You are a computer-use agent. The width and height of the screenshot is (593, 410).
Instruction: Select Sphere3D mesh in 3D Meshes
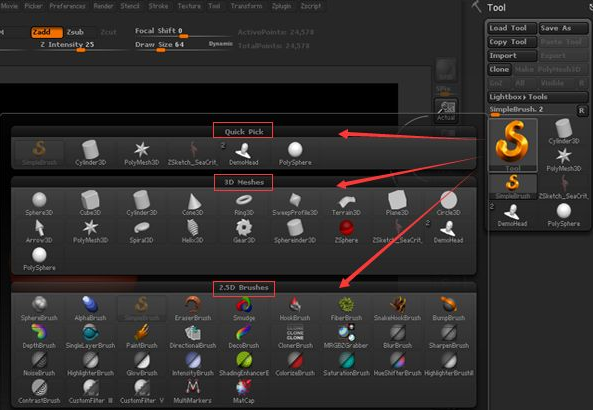[39, 203]
